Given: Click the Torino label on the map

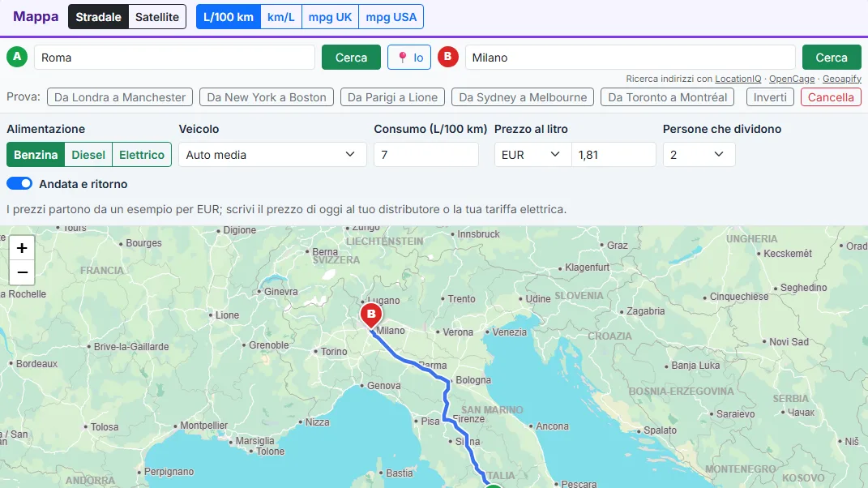Looking at the screenshot, I should (334, 352).
